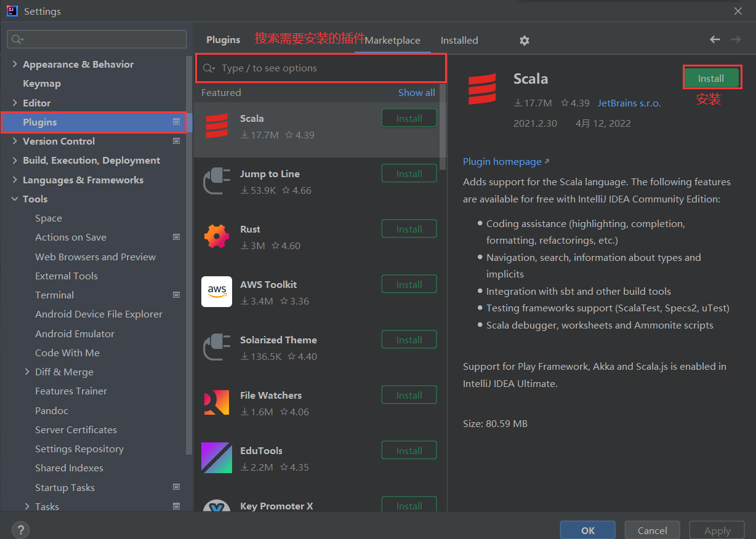Click the back navigation arrow

715,39
